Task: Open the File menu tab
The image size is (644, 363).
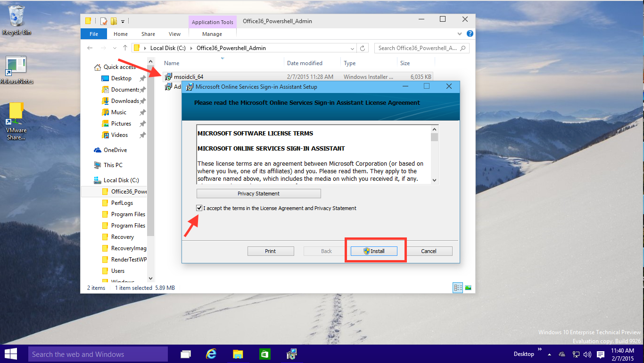Action: [94, 34]
